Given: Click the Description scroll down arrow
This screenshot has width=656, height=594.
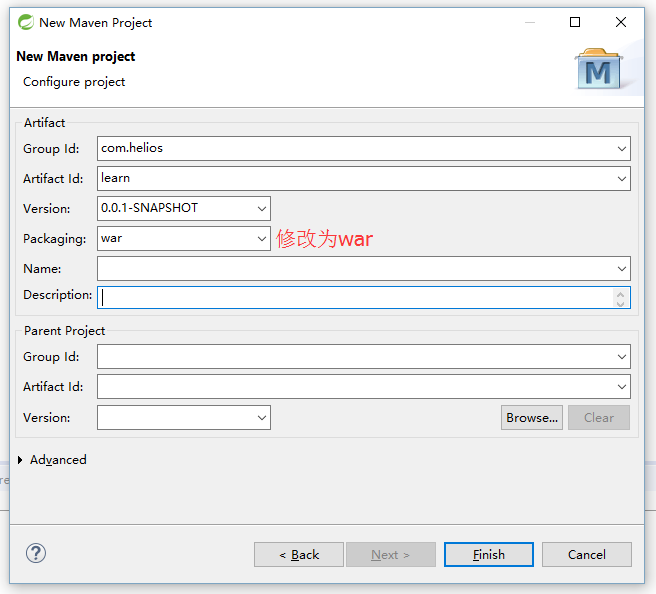Looking at the screenshot, I should pos(620,304).
